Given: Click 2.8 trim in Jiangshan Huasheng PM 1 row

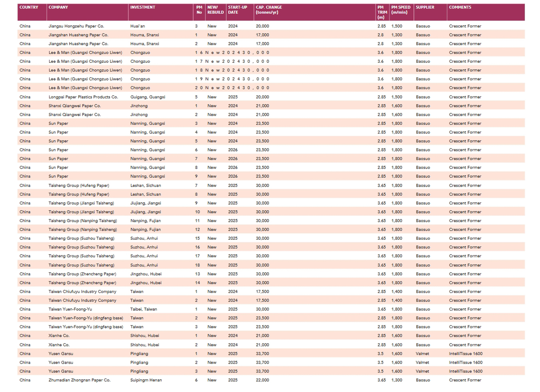Looking at the screenshot, I should click(381, 35).
